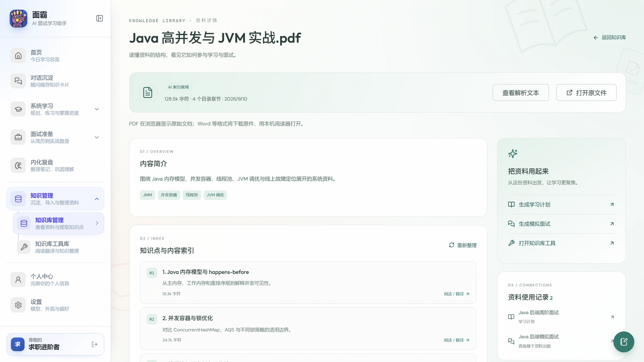This screenshot has height=362, width=644.
Task: Click the 知识库管理 database icon
Action: pyautogui.click(x=24, y=223)
